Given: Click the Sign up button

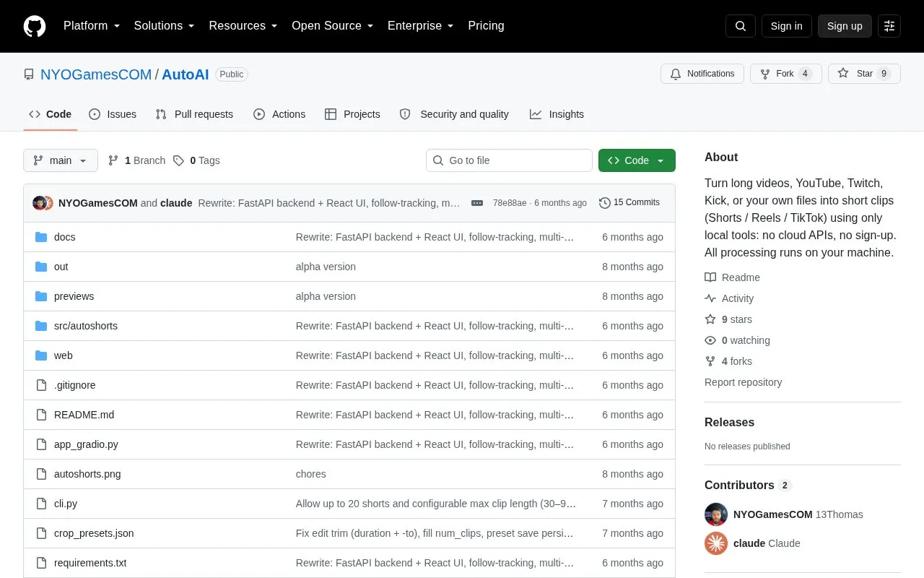Looking at the screenshot, I should point(845,26).
